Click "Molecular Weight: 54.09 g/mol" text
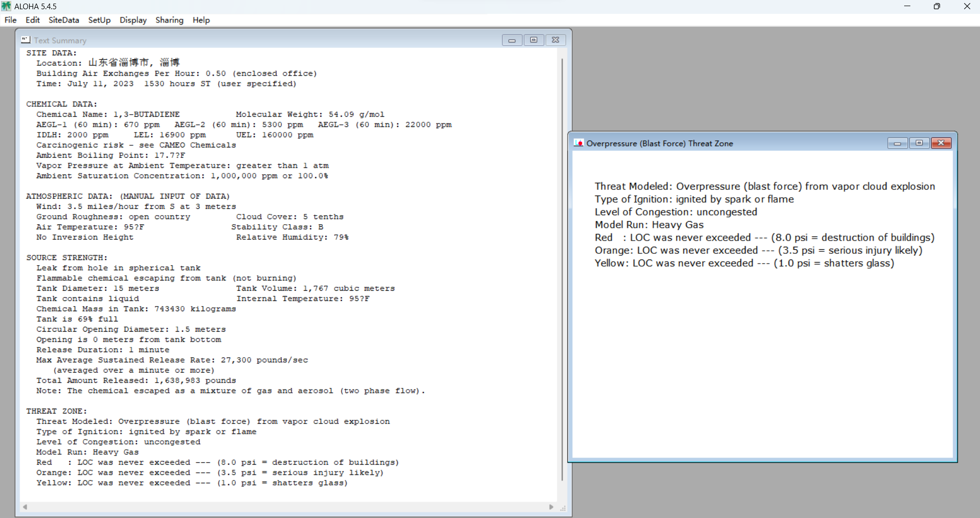 coord(310,114)
